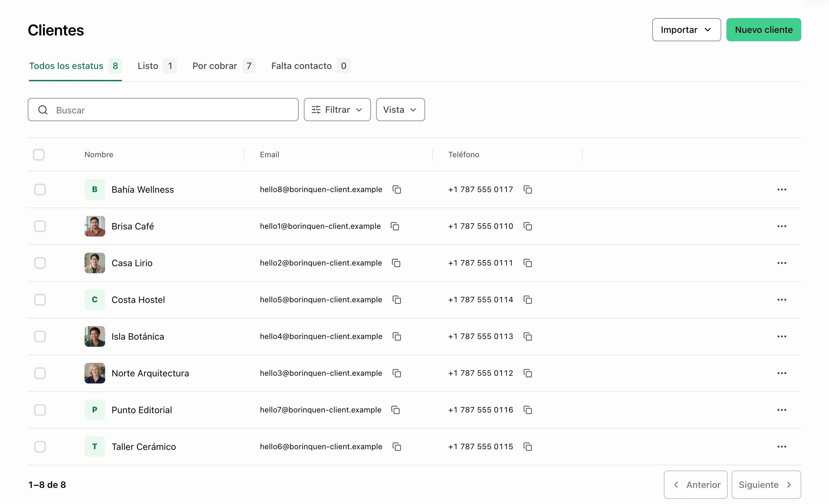The image size is (829, 504).
Task: Select the Norte Arquitectura row checkbox
Action: [40, 373]
